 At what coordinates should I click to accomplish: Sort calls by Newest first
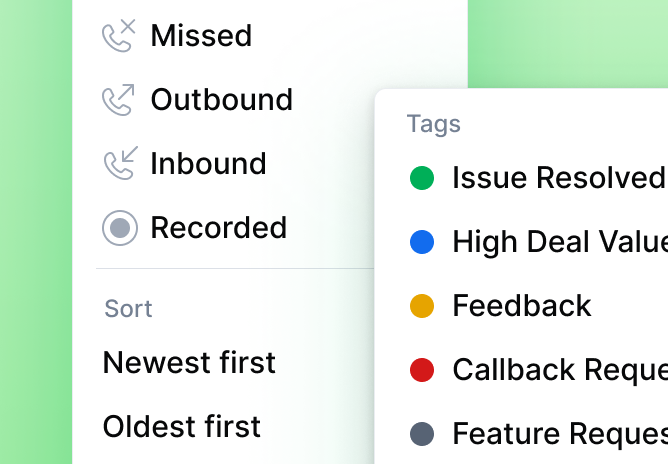pos(189,362)
